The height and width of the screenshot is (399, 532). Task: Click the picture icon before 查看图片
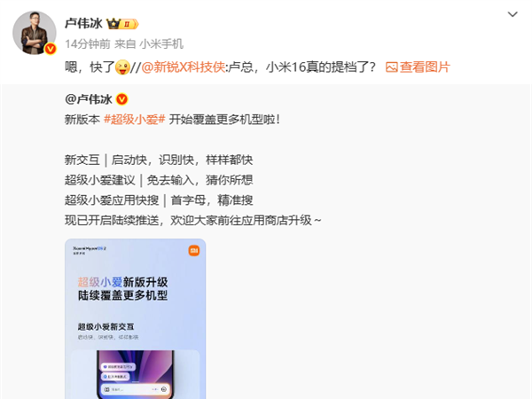click(x=392, y=67)
